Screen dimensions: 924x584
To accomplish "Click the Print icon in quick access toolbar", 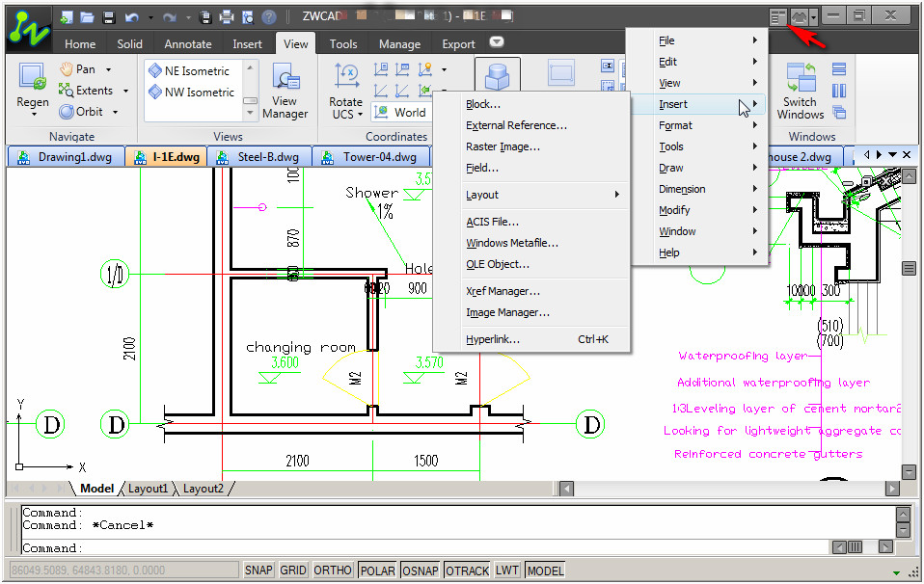I will click(227, 17).
